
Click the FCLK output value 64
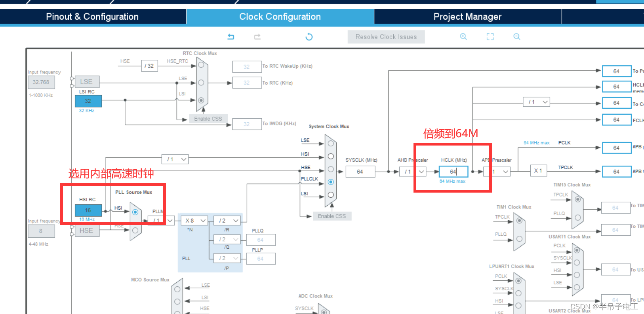coord(617,119)
